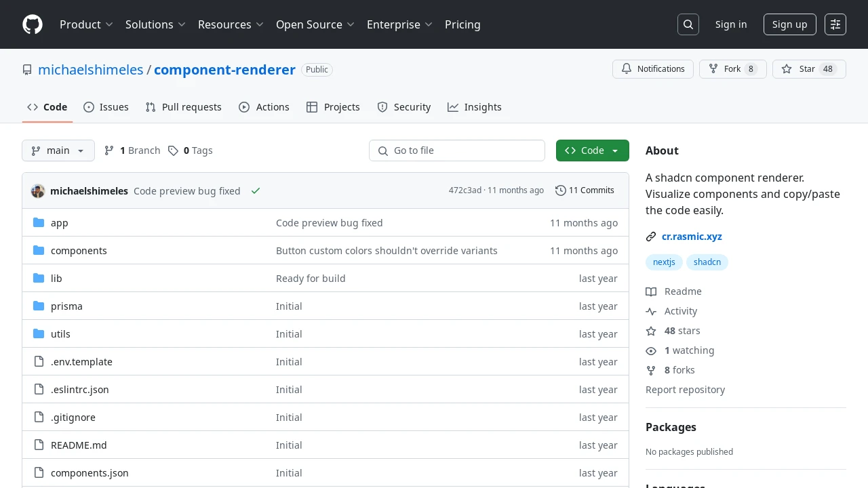Switch to the Issues tab
This screenshot has width=868, height=488.
(106, 107)
